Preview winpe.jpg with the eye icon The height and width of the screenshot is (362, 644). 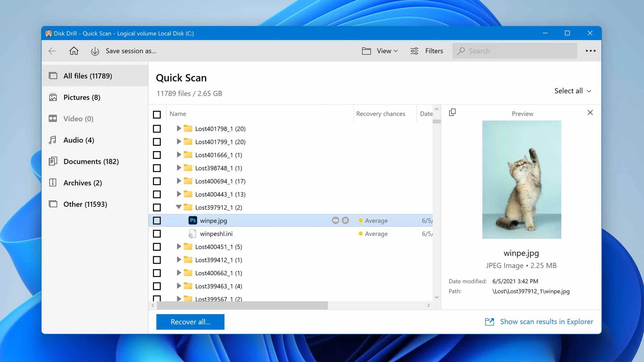coord(335,220)
